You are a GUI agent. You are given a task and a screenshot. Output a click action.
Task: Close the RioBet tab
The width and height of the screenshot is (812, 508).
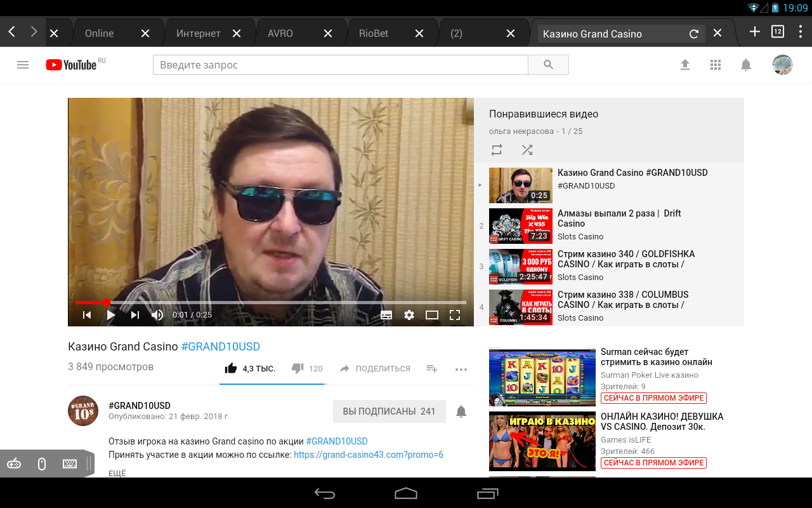pyautogui.click(x=419, y=34)
